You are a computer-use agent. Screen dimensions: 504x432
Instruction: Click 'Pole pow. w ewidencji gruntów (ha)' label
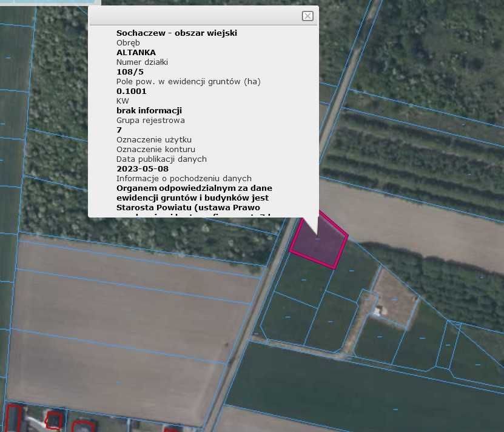click(189, 82)
